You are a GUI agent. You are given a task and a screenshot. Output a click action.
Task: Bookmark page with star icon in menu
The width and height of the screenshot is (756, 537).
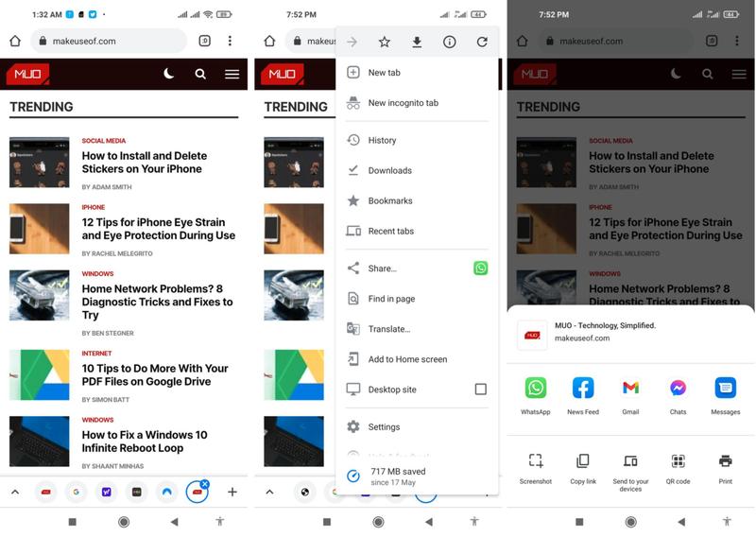(x=385, y=42)
